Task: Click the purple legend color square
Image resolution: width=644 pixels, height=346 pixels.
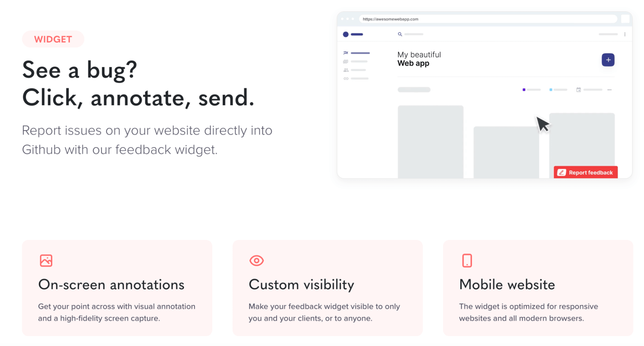Action: click(x=524, y=90)
